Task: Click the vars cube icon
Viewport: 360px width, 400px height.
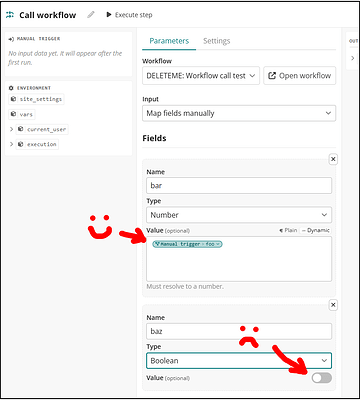Action: tap(13, 114)
